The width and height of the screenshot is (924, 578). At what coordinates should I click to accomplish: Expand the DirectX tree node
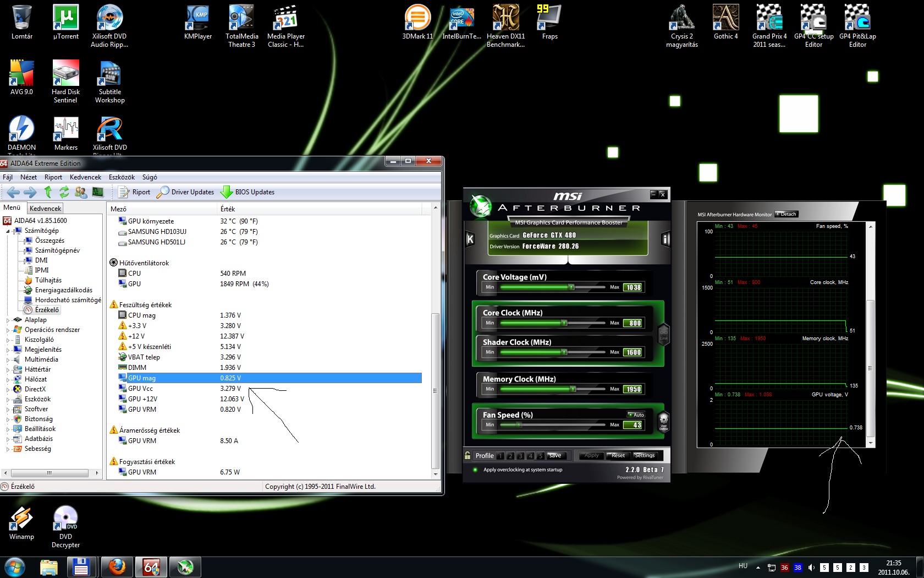[x=8, y=390]
